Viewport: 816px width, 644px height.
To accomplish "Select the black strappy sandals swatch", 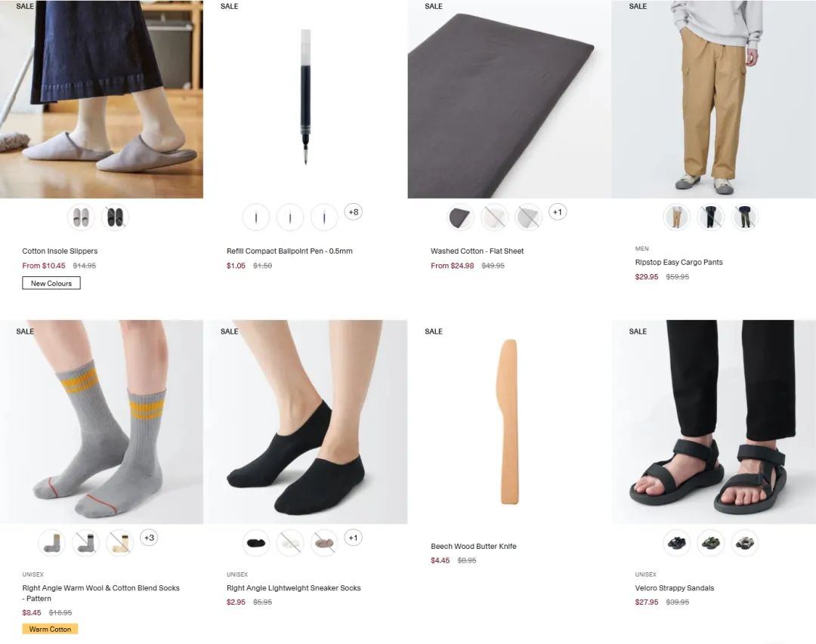I will tap(676, 543).
